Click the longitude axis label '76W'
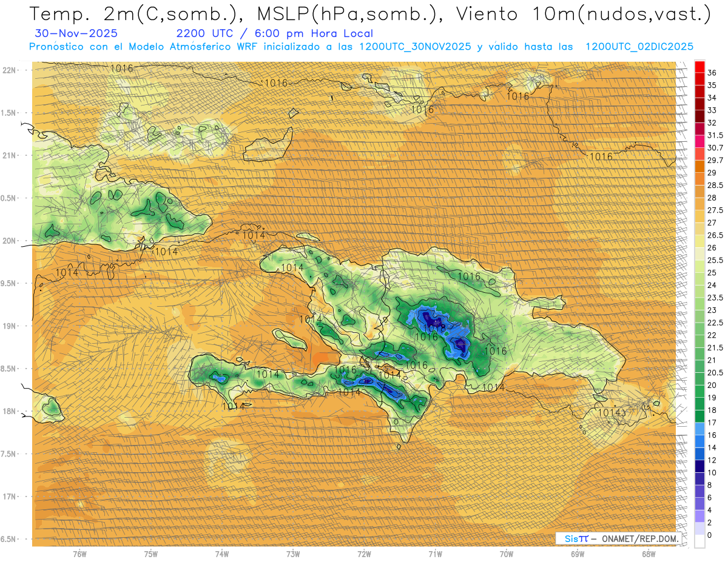This screenshot has width=728, height=562. [79, 554]
